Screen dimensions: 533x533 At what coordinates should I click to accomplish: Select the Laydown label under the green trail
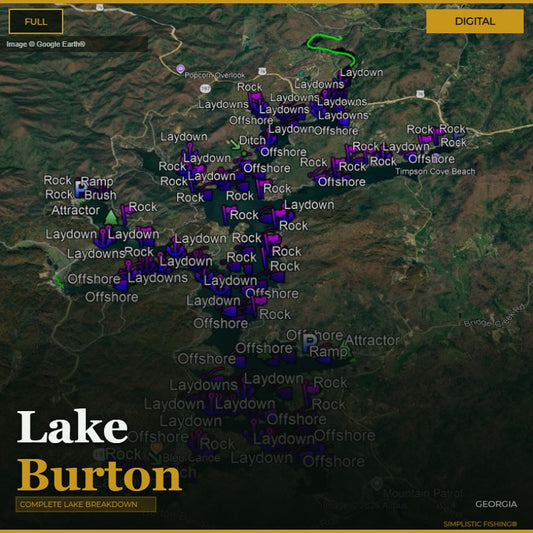pos(361,72)
